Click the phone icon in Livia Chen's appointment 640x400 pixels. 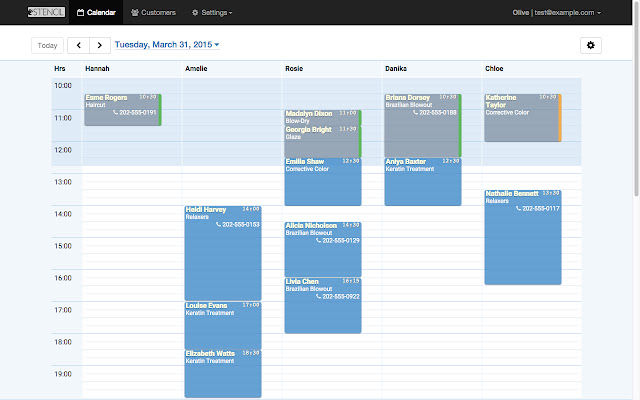pyautogui.click(x=318, y=297)
